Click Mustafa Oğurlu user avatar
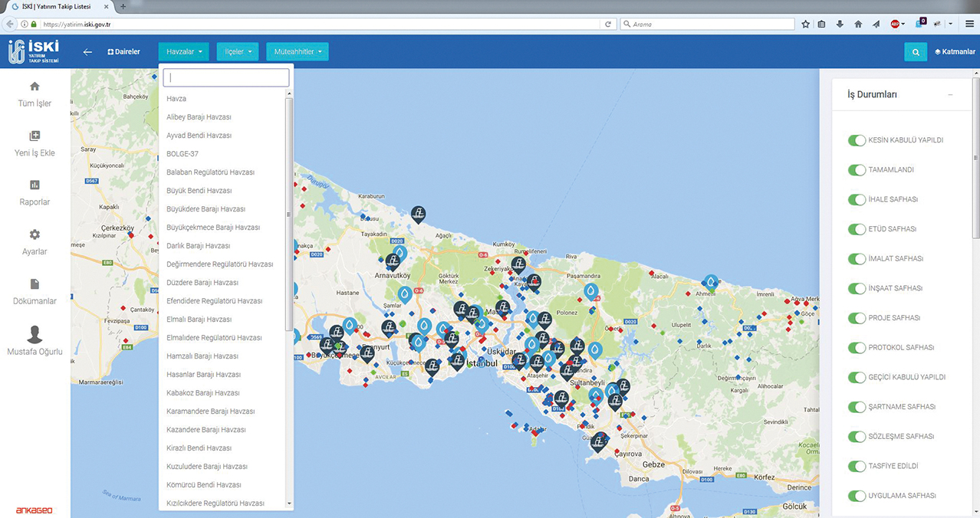 (35, 334)
